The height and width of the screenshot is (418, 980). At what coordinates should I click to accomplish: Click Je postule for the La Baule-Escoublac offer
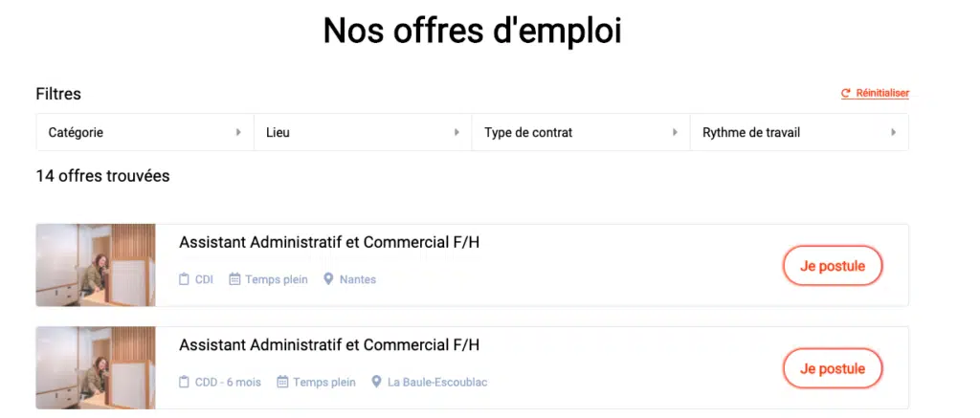click(x=833, y=368)
